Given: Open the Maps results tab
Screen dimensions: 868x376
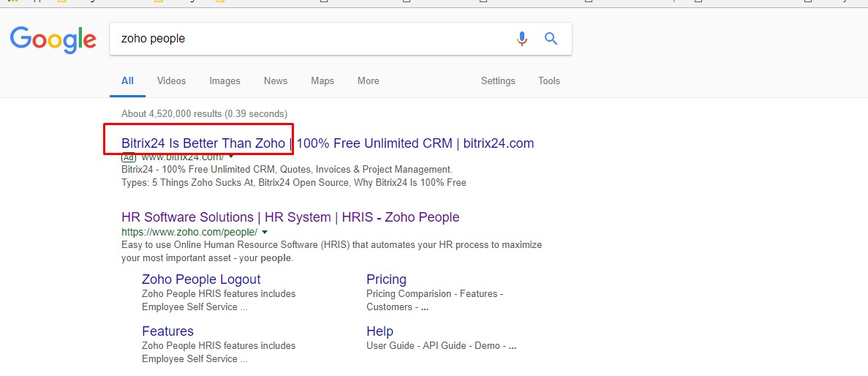Looking at the screenshot, I should (x=322, y=81).
